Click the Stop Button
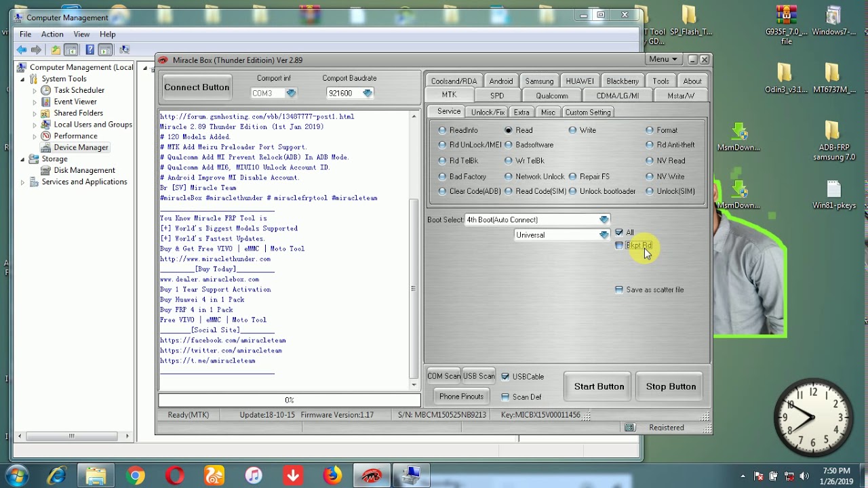The image size is (868, 488). [x=671, y=386]
